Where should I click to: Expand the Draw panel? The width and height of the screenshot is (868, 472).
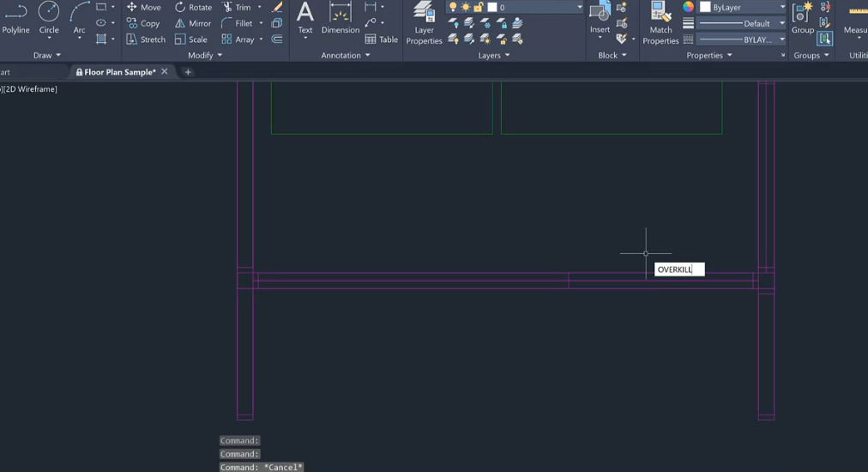(47, 56)
